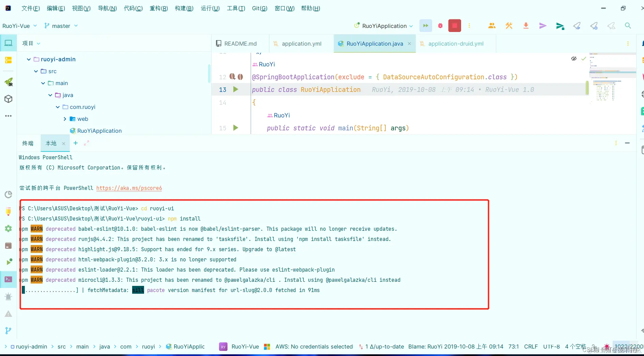Close the RuoYiApplication.java tab

[x=409, y=44]
